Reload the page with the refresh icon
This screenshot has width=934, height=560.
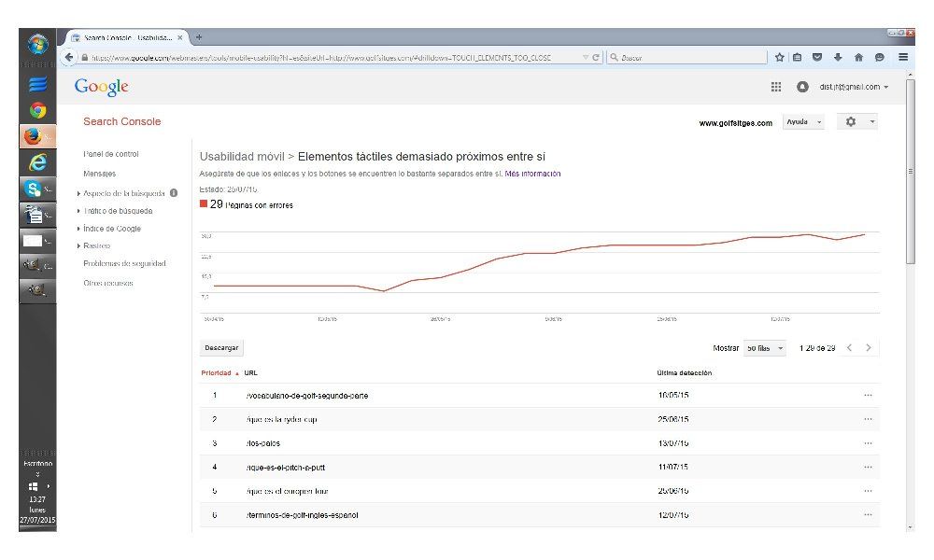tap(595, 57)
